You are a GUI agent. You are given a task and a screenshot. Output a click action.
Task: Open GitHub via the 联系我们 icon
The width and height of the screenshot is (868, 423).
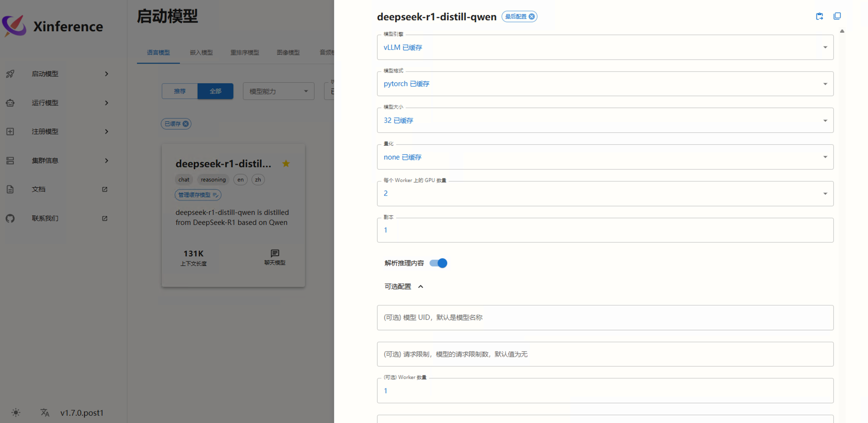[10, 218]
